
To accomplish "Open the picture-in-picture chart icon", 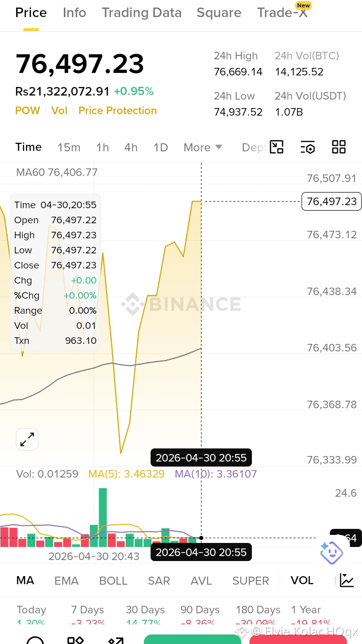I will pyautogui.click(x=277, y=147).
